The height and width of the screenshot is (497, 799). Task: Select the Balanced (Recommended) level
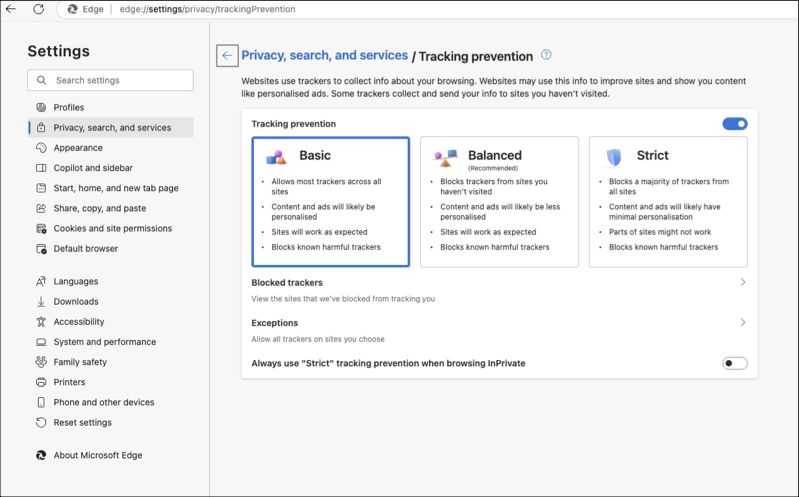(499, 201)
